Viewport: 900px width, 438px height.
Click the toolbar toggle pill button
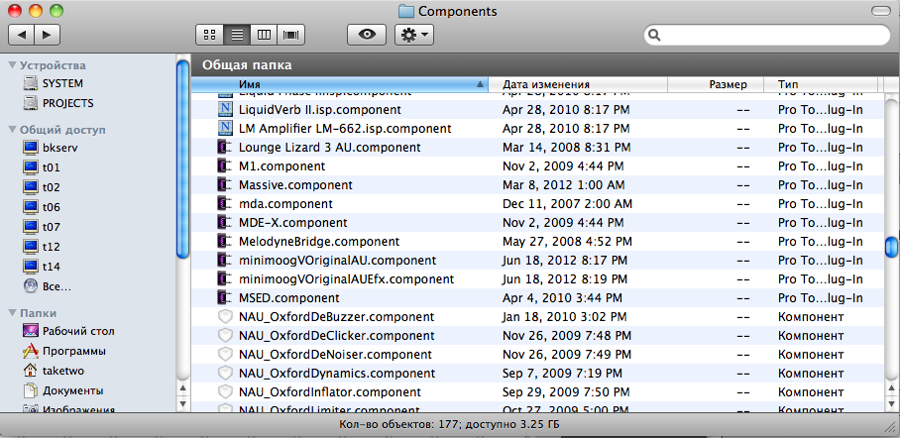coord(880,11)
